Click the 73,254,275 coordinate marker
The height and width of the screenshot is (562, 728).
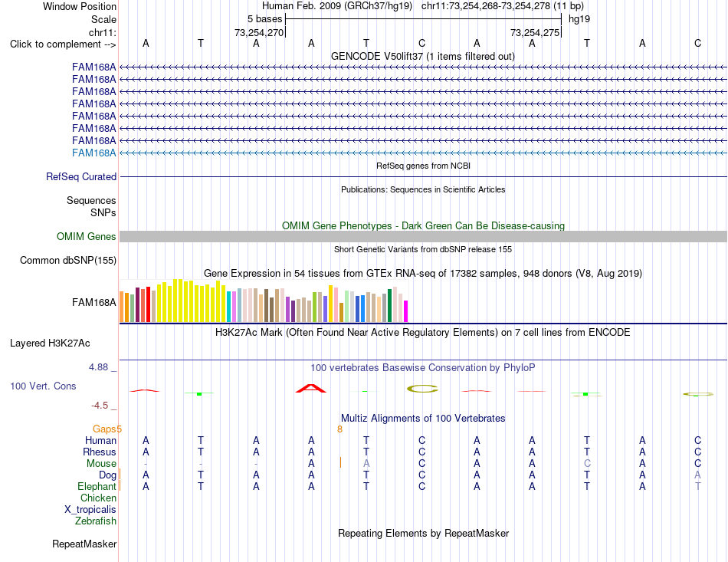[x=535, y=32]
